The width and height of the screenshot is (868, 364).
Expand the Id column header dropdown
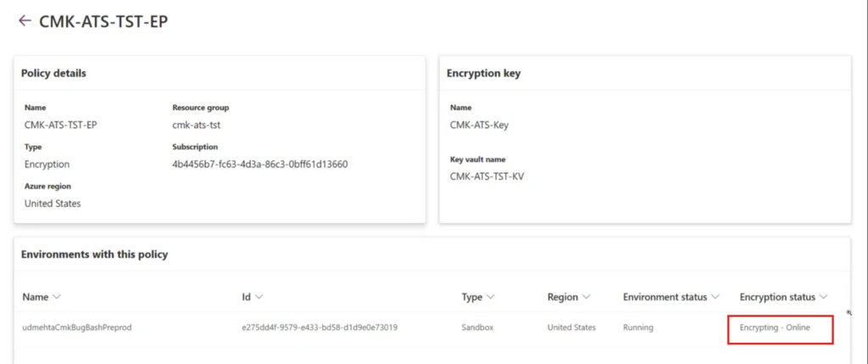(259, 297)
